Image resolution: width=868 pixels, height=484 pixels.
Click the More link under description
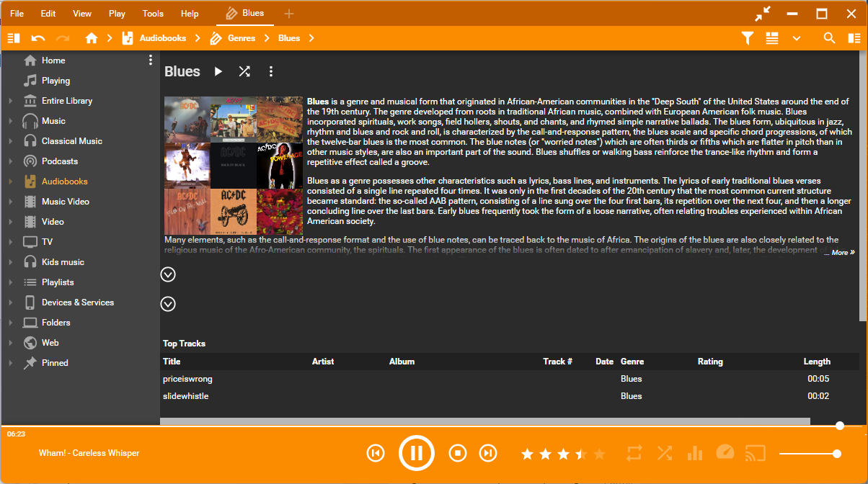(x=842, y=253)
